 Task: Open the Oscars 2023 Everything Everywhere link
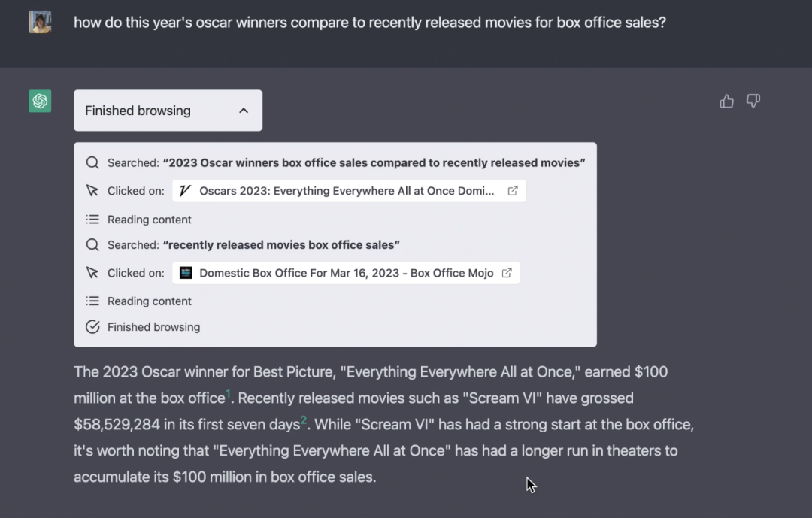pyautogui.click(x=347, y=191)
